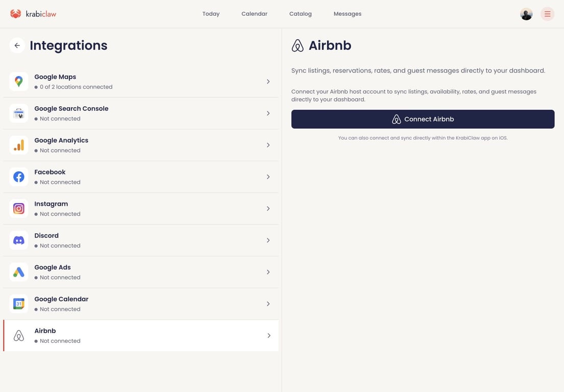Image resolution: width=564 pixels, height=392 pixels.
Task: Switch to the Calendar tab
Action: (x=254, y=14)
